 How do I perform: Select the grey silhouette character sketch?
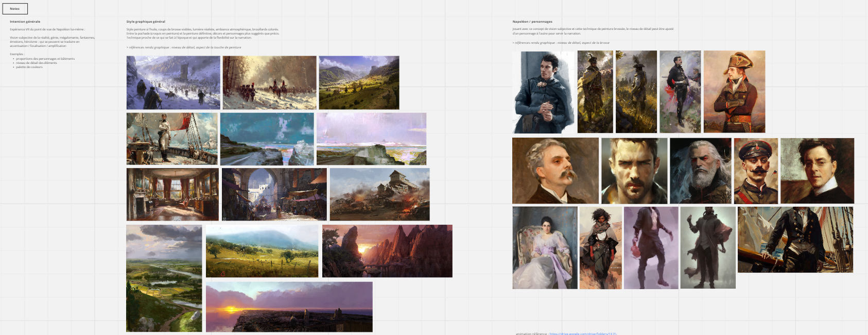[708, 247]
